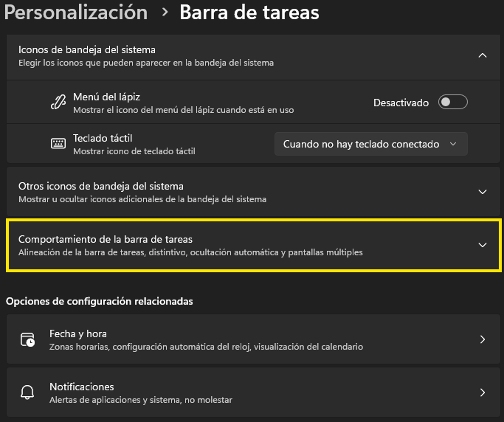
Task: Click the Menú del lápiz label
Action: (x=106, y=97)
